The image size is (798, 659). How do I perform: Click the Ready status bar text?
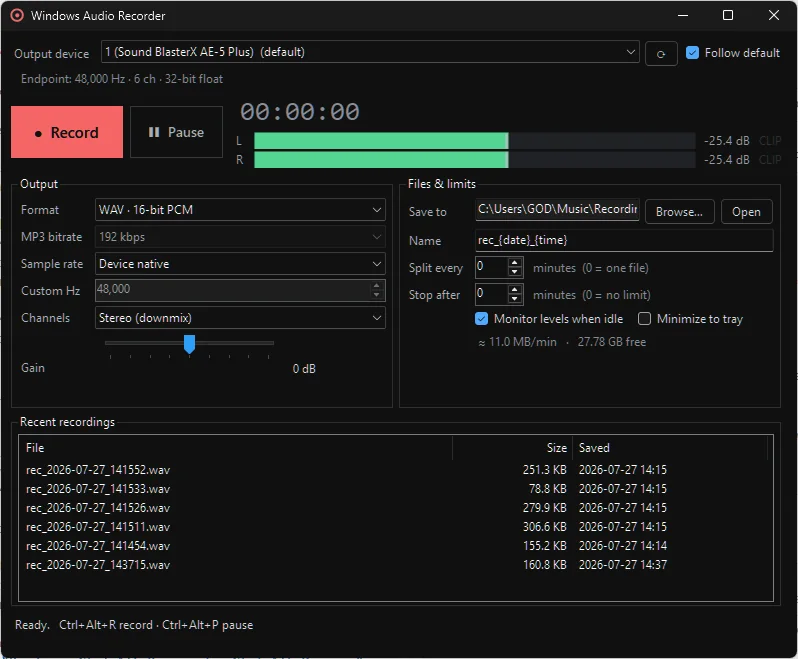(32, 625)
